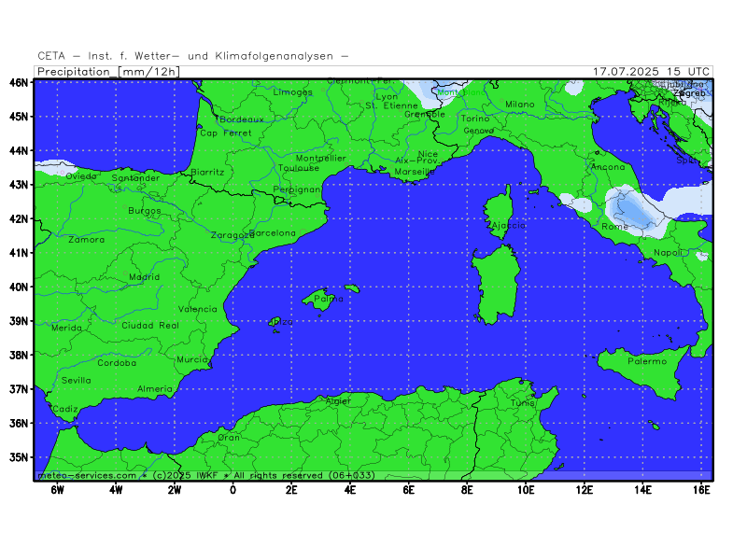Click the Almeria city label
Image resolution: width=747 pixels, height=560 pixels.
click(155, 388)
